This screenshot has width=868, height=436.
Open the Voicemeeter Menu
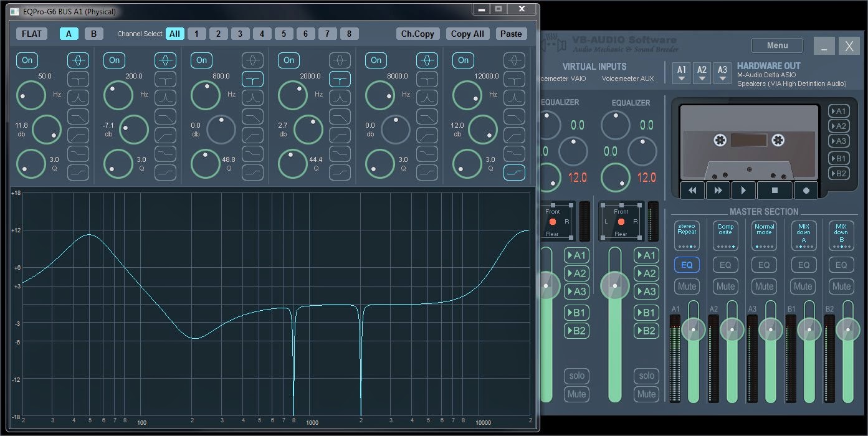coord(777,45)
